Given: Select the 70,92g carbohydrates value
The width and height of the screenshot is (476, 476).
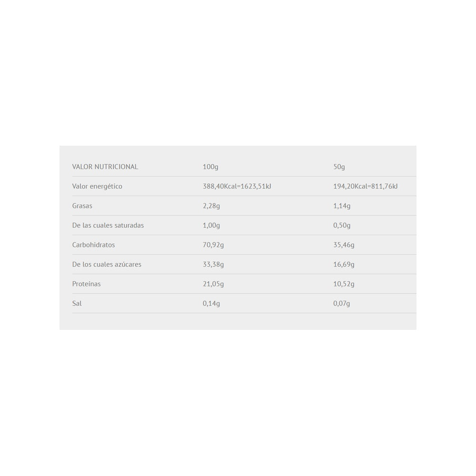Looking at the screenshot, I should tap(213, 245).
